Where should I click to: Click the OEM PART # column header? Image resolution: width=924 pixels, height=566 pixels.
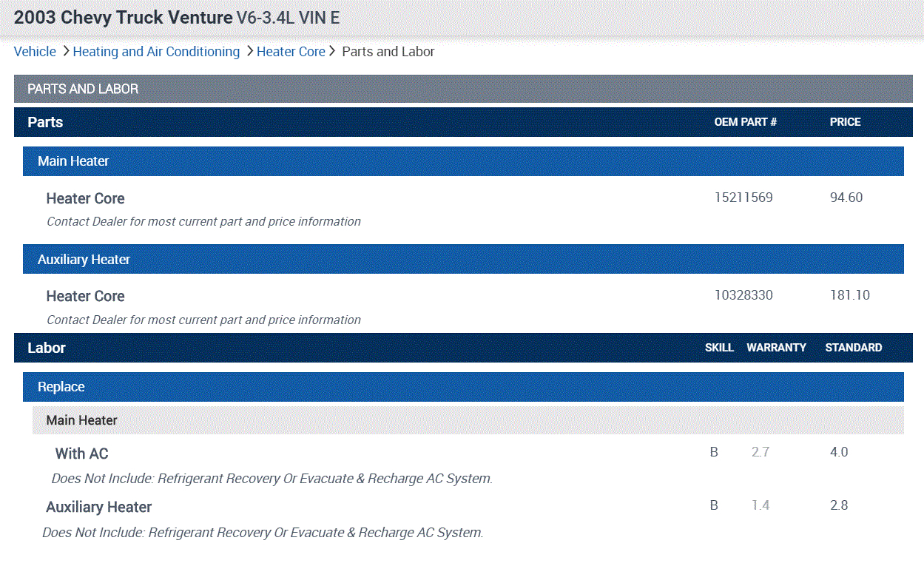745,122
